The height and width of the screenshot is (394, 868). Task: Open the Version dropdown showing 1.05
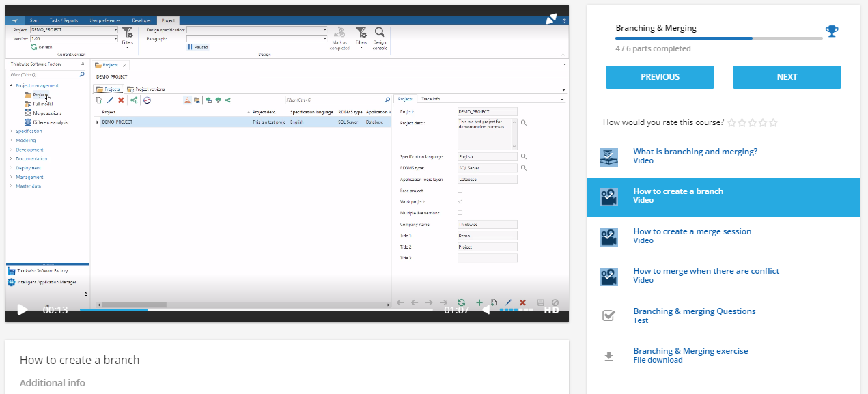tap(74, 39)
